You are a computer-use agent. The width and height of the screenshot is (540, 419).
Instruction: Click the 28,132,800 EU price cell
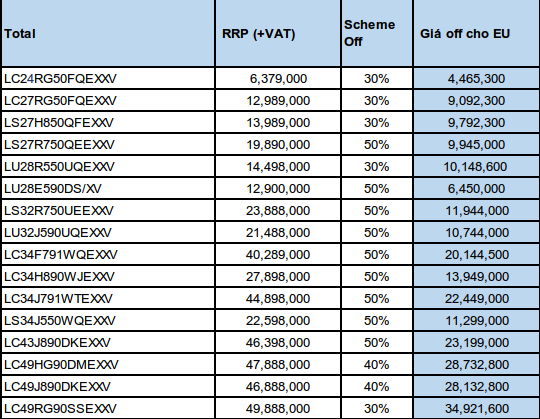tap(477, 387)
